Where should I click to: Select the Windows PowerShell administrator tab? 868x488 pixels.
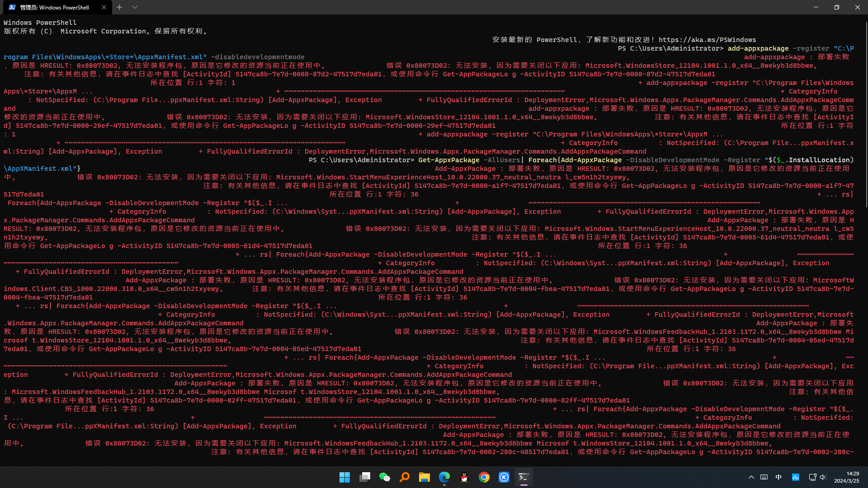pyautogui.click(x=54, y=7)
